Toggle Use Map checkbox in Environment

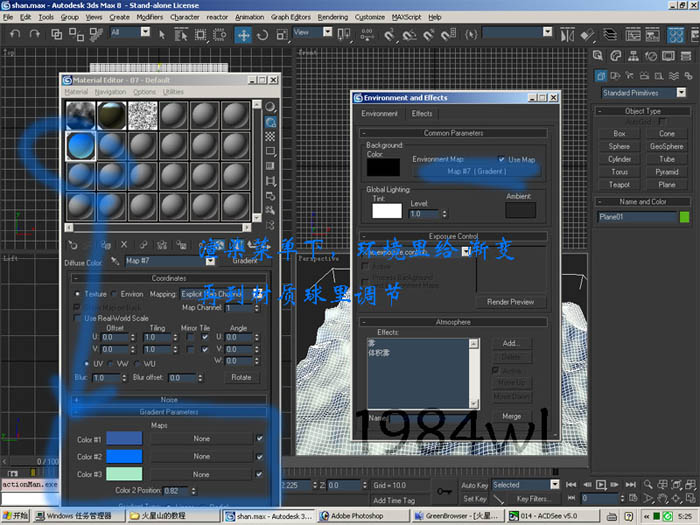click(x=501, y=159)
